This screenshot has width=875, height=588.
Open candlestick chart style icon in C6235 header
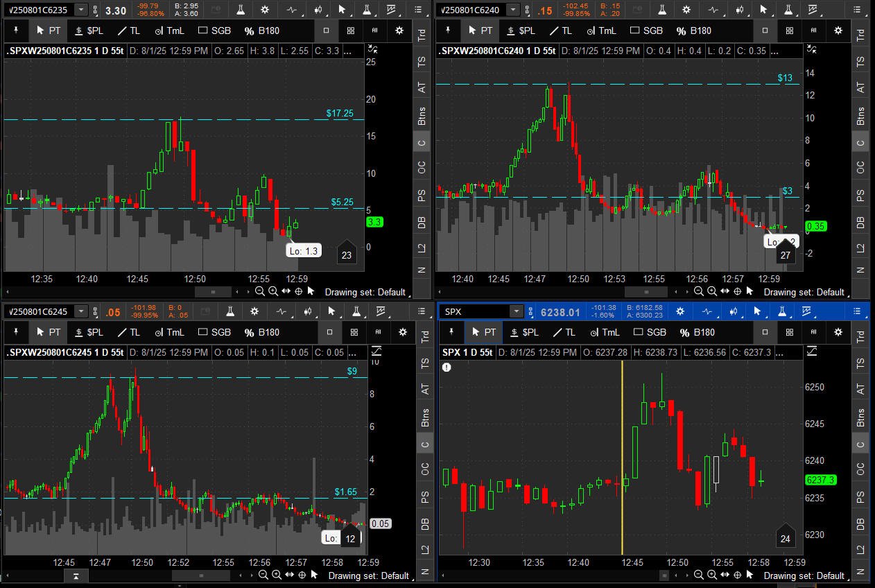(318, 10)
